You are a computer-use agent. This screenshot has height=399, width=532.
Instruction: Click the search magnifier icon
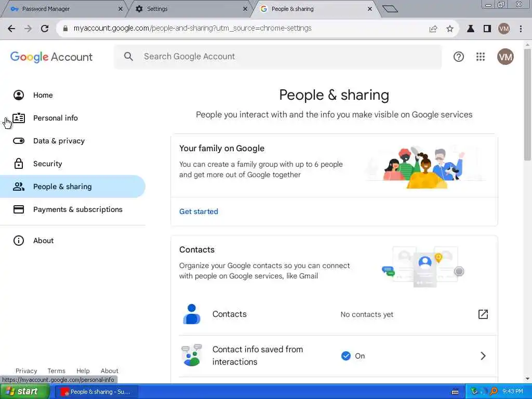click(x=128, y=56)
